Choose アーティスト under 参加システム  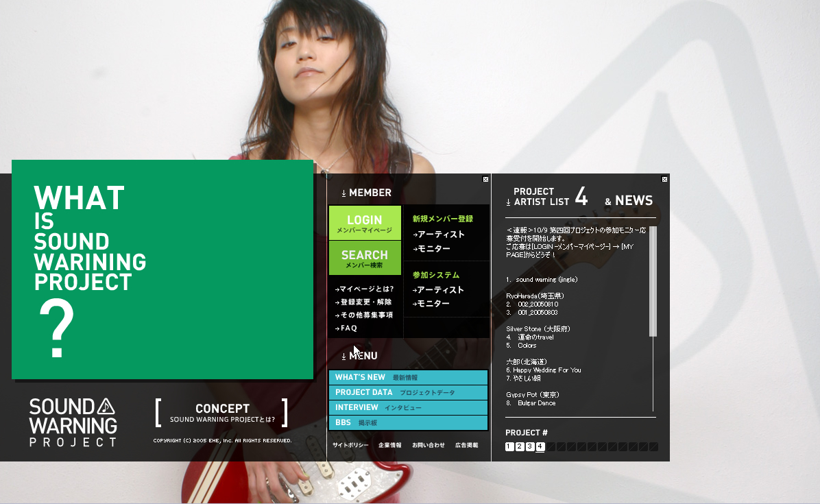click(x=438, y=289)
